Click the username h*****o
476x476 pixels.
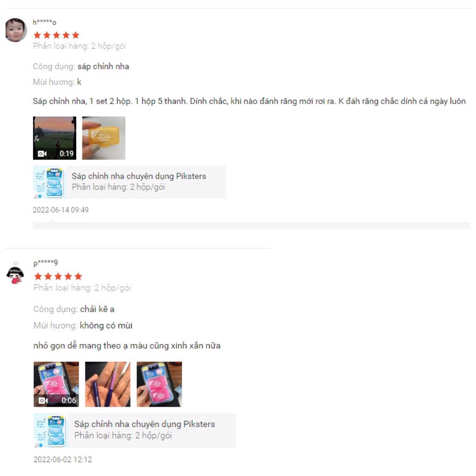[44, 22]
